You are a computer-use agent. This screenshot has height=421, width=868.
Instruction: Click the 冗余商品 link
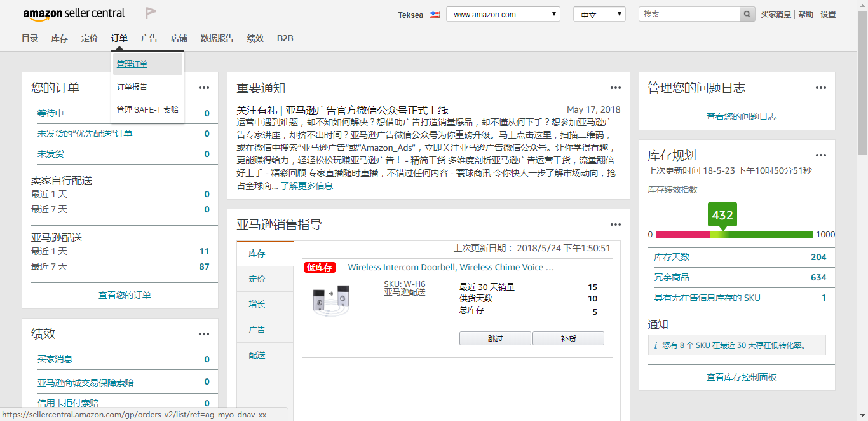coord(672,277)
